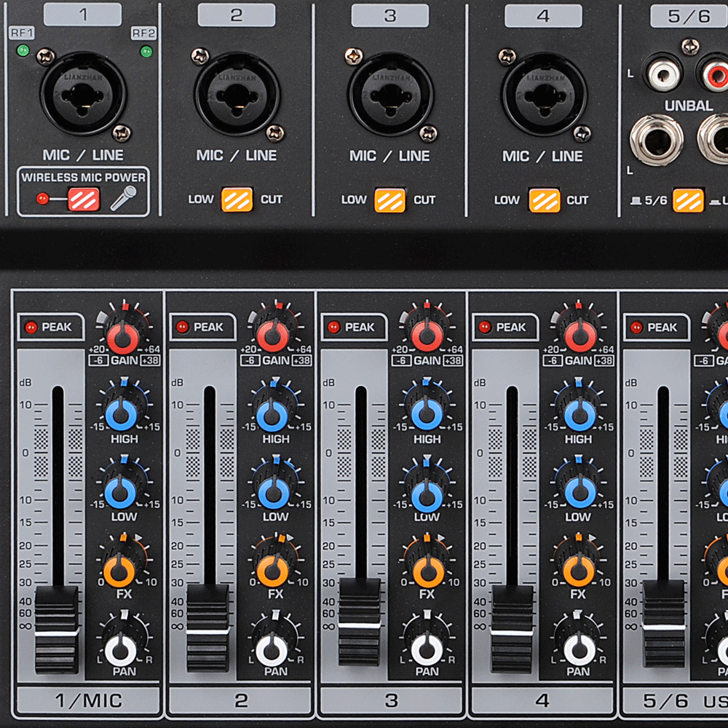Click the white PAN knob on channel 4
The height and width of the screenshot is (728, 728).
[x=579, y=649]
